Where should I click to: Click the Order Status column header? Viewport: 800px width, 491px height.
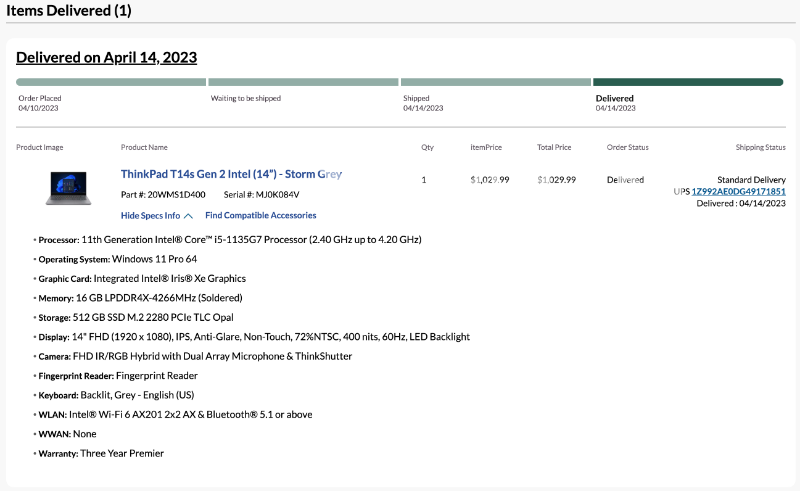pyautogui.click(x=627, y=148)
